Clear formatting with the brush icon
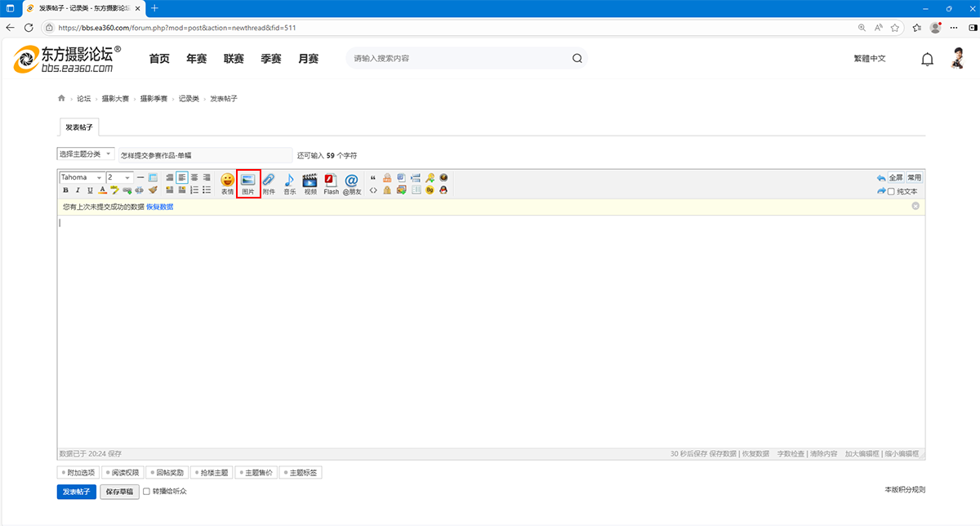Image resolution: width=980 pixels, height=526 pixels. tap(153, 190)
